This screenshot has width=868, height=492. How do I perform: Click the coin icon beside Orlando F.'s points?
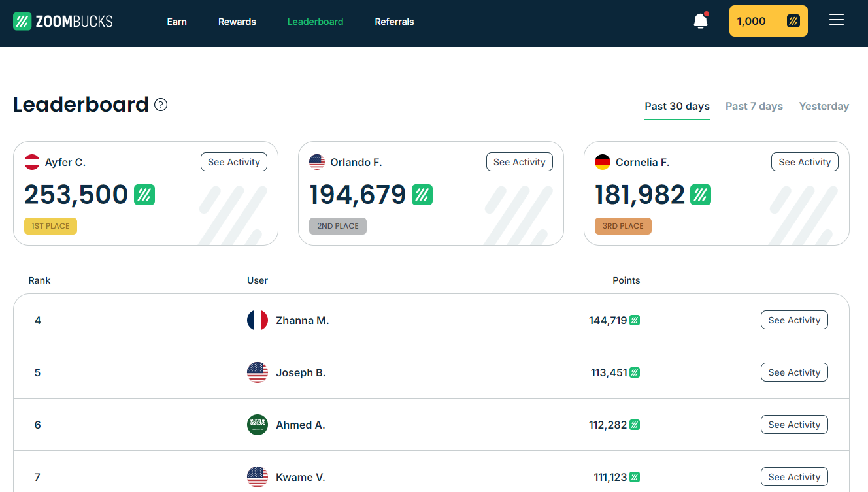point(423,194)
